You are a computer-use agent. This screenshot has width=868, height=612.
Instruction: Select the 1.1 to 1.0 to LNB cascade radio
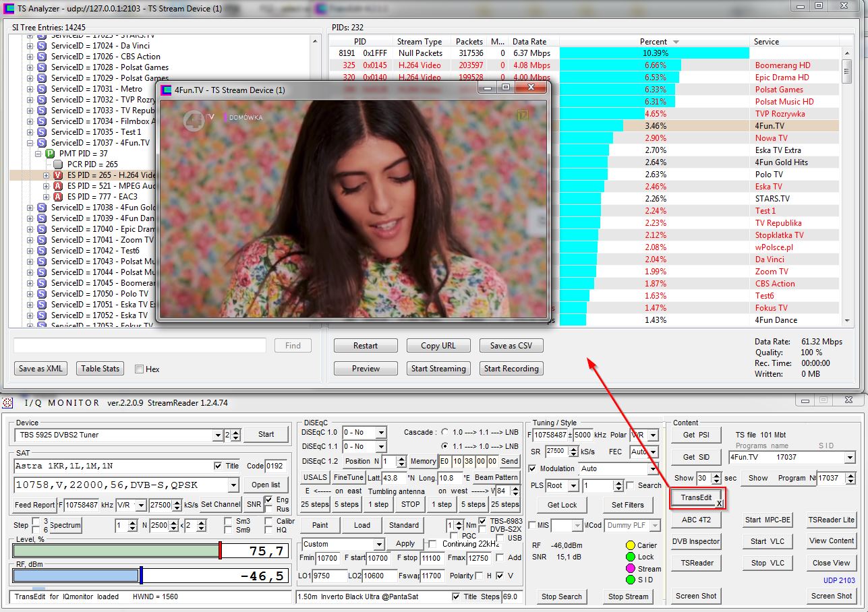(444, 446)
